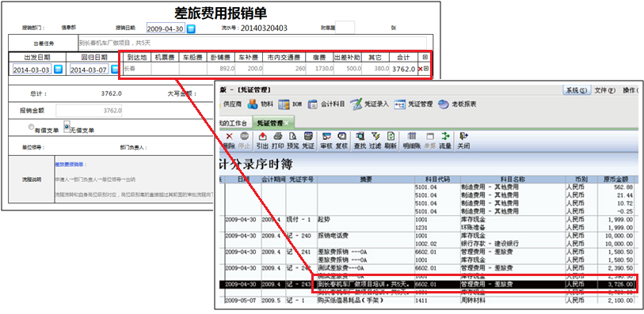
Task: Click the 宿费 cell showing 1730.0
Action: click(319, 69)
